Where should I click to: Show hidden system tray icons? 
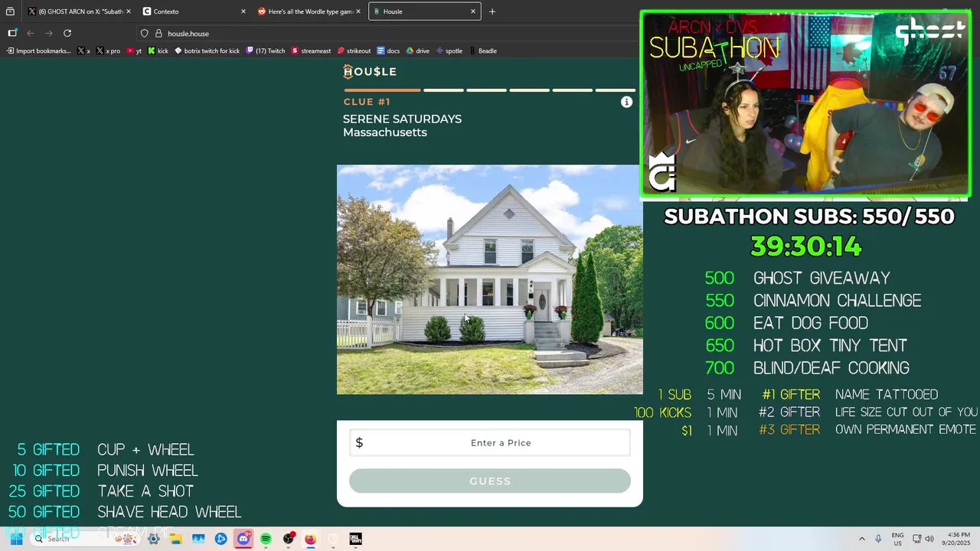862,539
